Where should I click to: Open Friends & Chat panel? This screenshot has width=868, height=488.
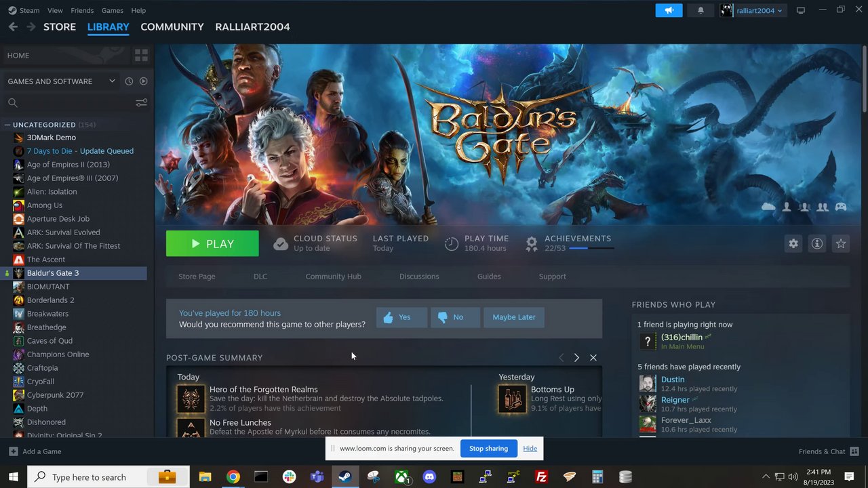829,451
